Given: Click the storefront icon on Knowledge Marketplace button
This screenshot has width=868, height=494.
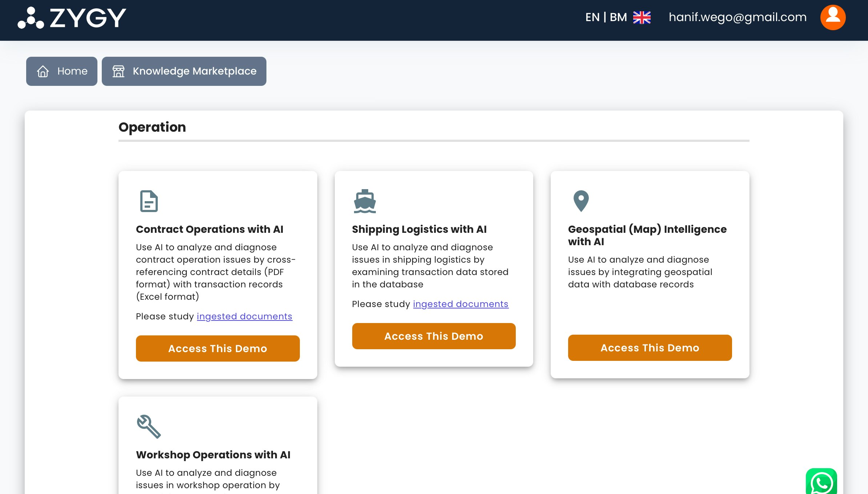Looking at the screenshot, I should click(119, 71).
